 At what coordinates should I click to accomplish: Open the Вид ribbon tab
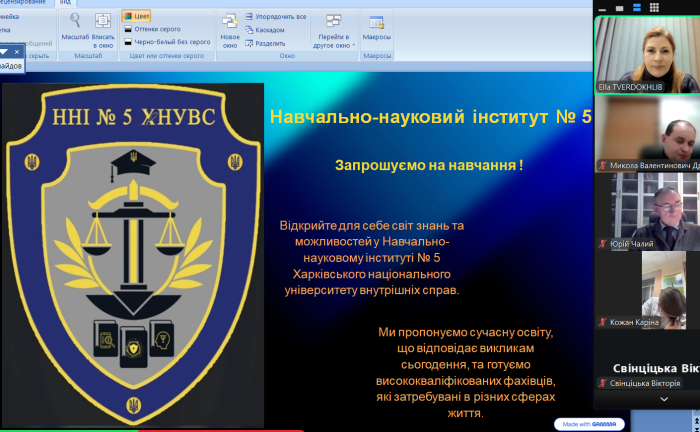coord(65,3)
